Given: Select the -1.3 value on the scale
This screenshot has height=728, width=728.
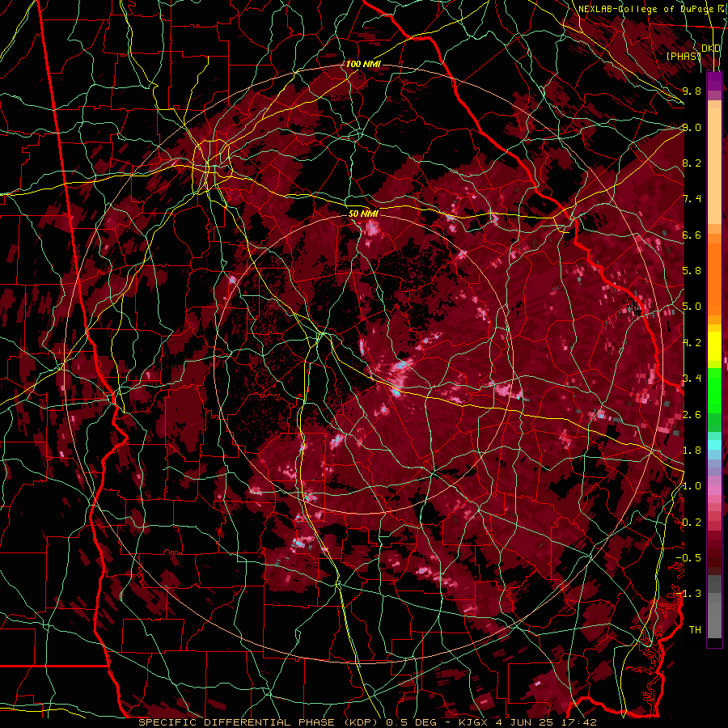Looking at the screenshot, I should 689,594.
